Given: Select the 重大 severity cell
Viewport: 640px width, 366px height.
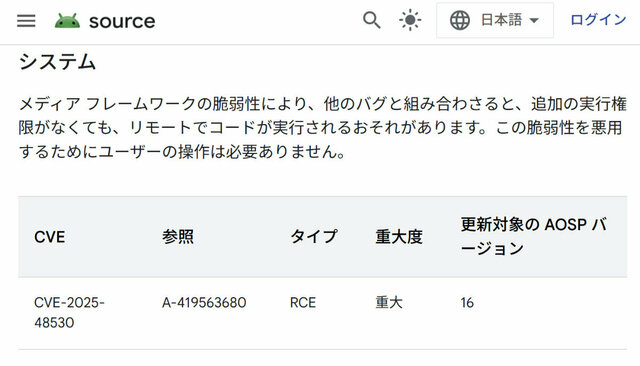Looking at the screenshot, I should pos(389,303).
